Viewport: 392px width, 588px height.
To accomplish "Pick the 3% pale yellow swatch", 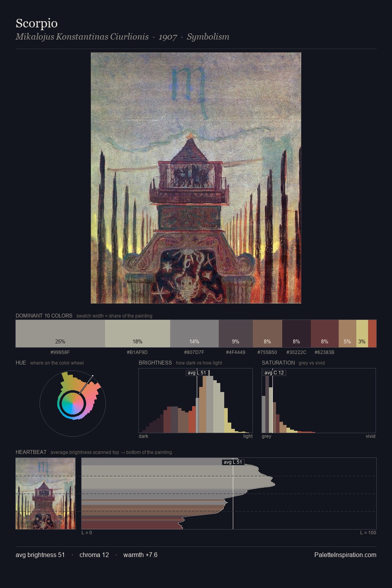I will 362,334.
